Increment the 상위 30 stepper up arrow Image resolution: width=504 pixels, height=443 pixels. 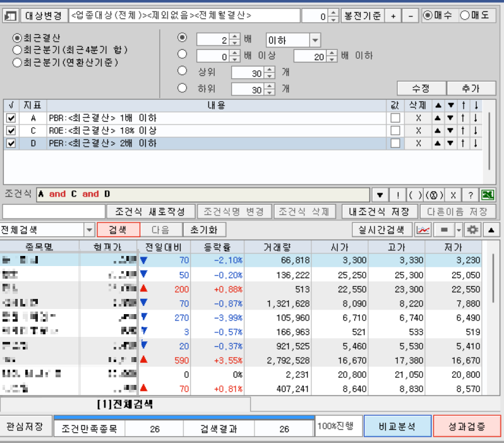[x=270, y=70]
